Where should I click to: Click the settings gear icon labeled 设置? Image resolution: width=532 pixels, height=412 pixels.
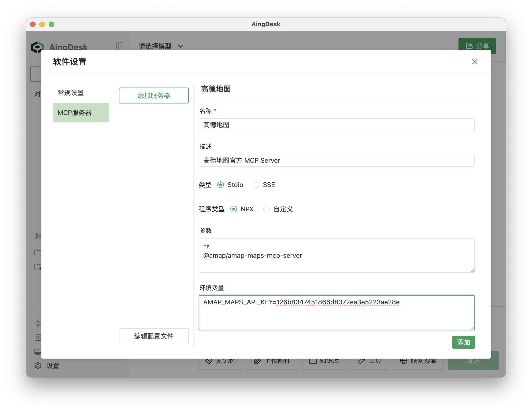(38, 365)
